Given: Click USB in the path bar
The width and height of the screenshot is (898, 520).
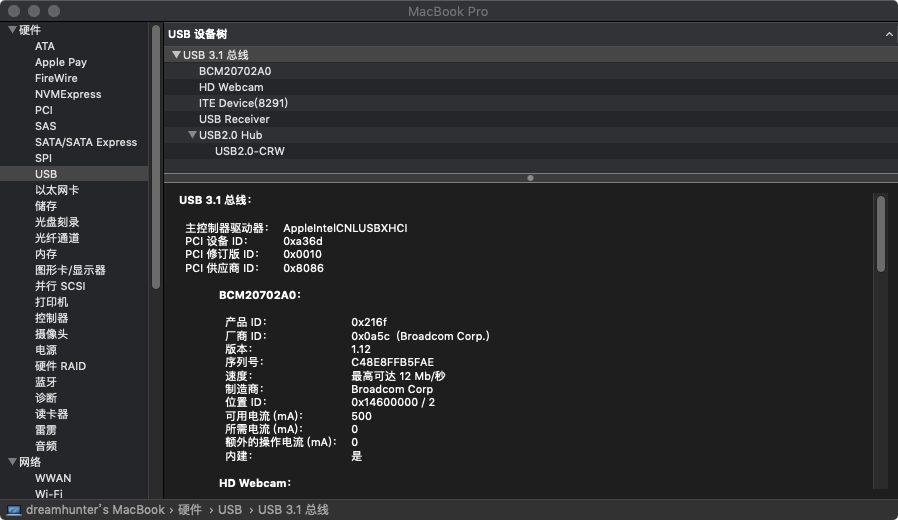Looking at the screenshot, I should coord(230,510).
